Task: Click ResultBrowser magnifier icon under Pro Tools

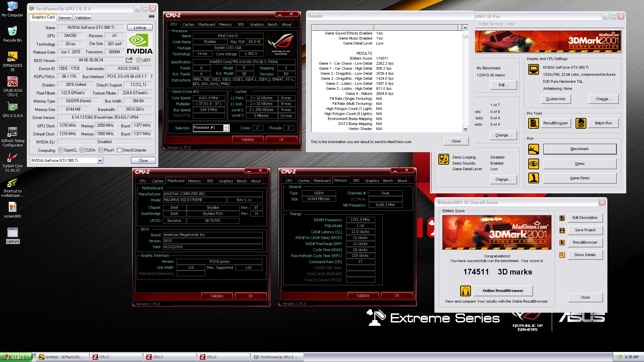Action: tap(533, 123)
